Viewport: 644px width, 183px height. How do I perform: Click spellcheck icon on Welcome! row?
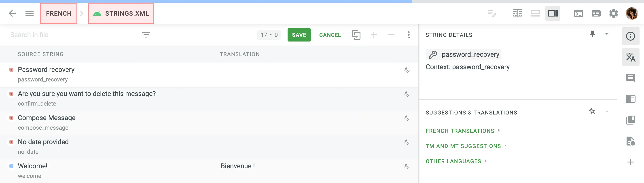407,166
